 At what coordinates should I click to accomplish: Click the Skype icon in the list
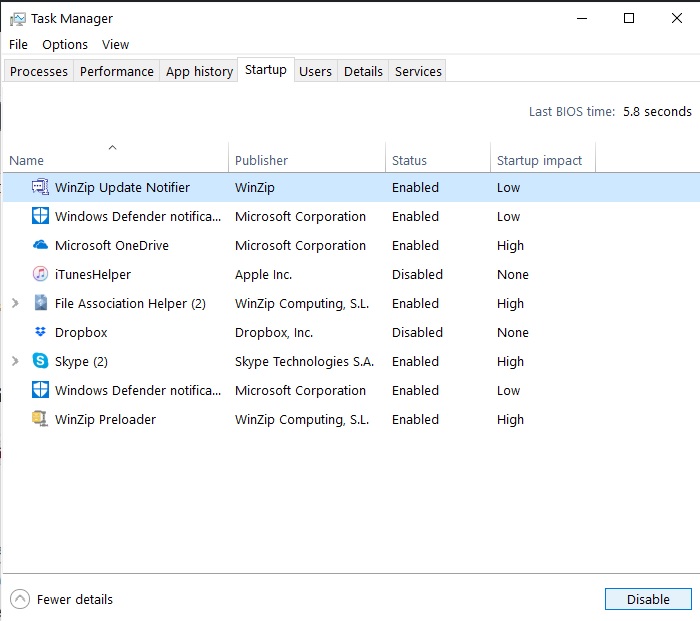point(40,361)
